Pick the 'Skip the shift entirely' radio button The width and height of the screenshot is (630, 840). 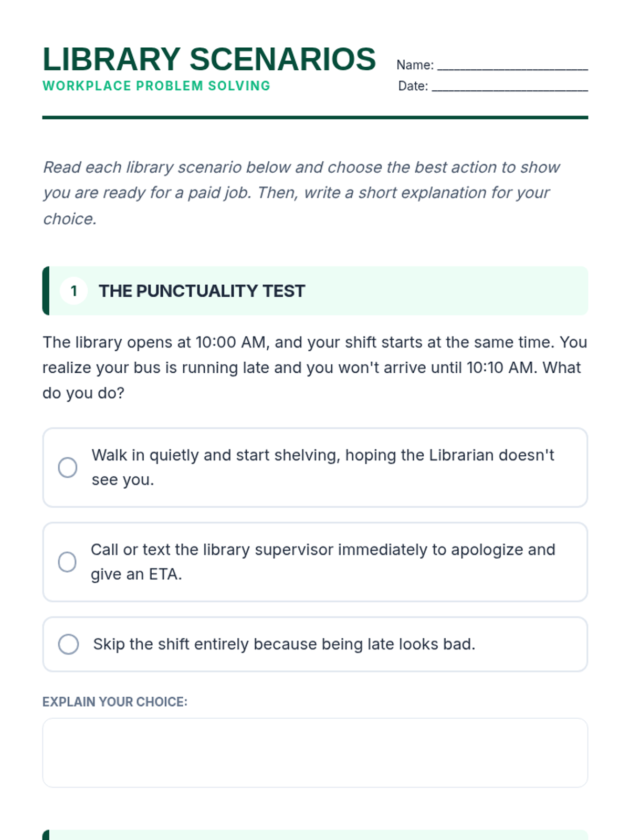(x=68, y=644)
